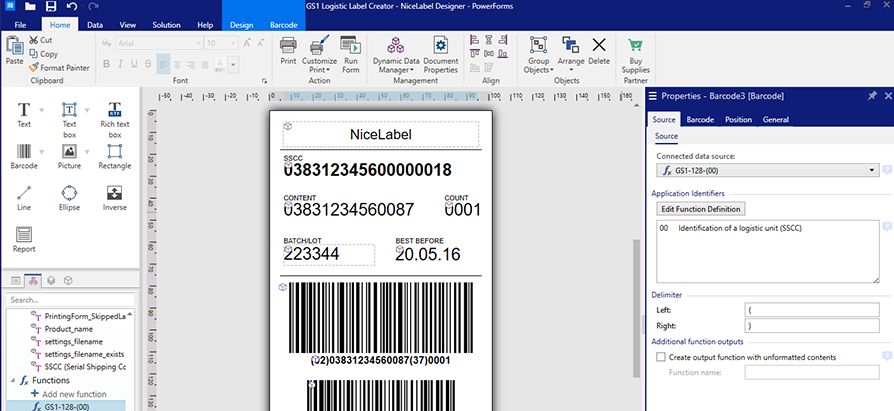Select the Barcode object tool
This screenshot has width=894, height=411.
point(24,156)
